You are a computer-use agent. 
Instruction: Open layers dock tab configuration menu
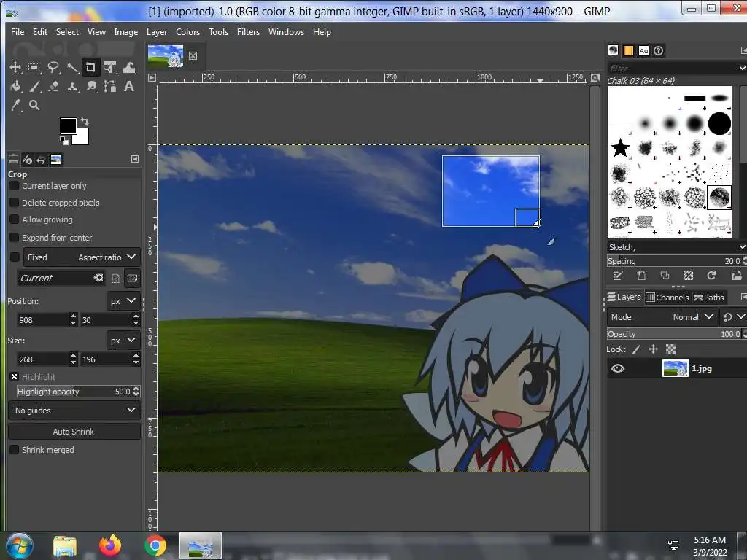[x=743, y=297]
